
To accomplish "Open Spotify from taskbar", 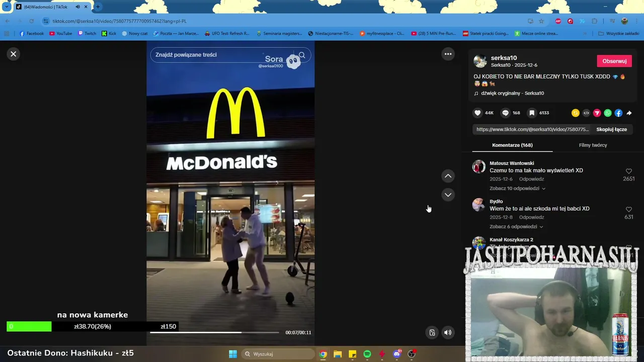I will point(367,354).
